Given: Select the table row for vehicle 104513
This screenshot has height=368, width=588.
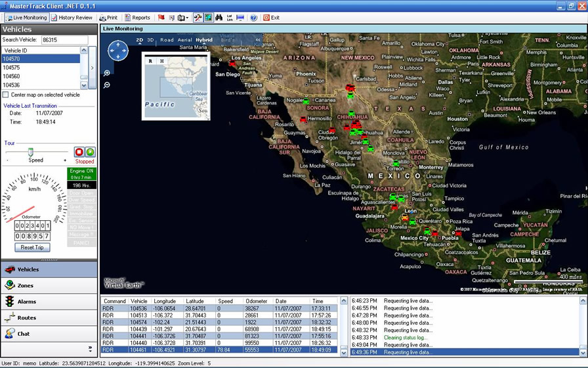Looking at the screenshot, I should [220, 315].
